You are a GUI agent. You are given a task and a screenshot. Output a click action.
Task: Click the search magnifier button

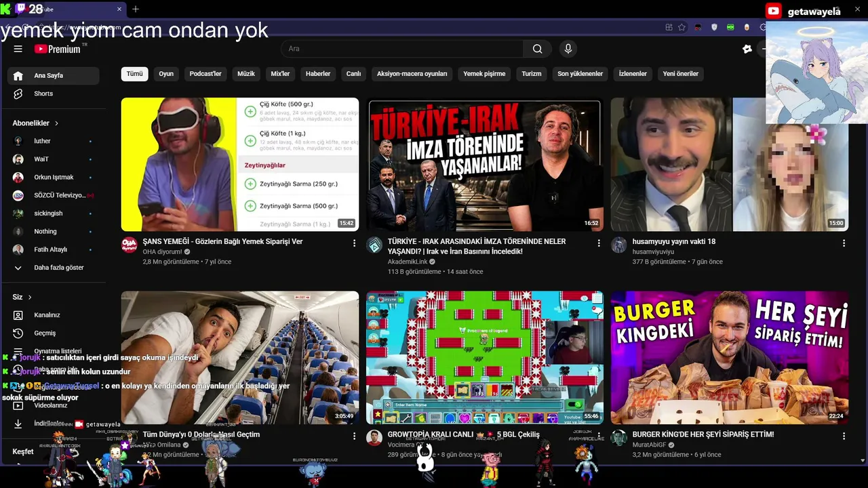coord(537,49)
